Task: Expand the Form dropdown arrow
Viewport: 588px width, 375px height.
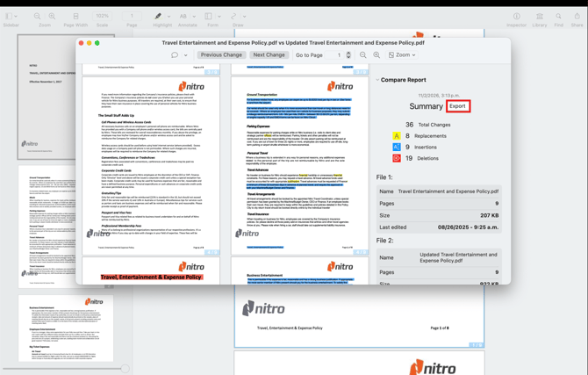Action: [219, 17]
